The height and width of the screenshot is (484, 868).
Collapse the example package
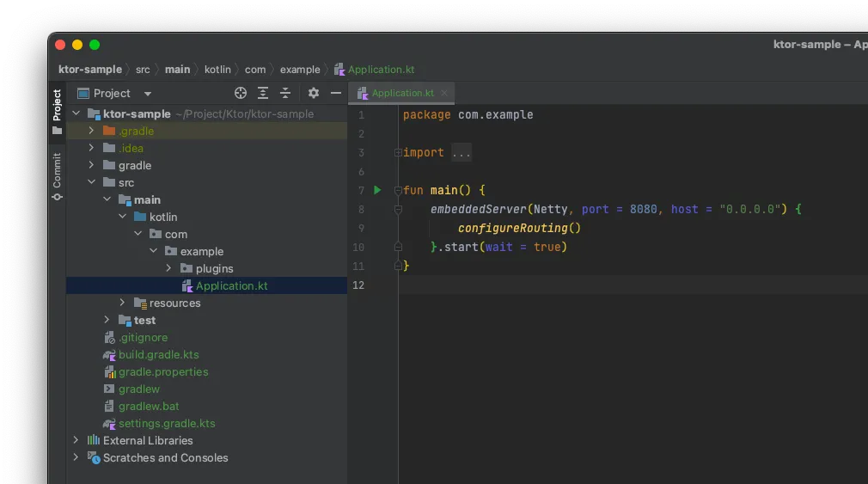[153, 251]
